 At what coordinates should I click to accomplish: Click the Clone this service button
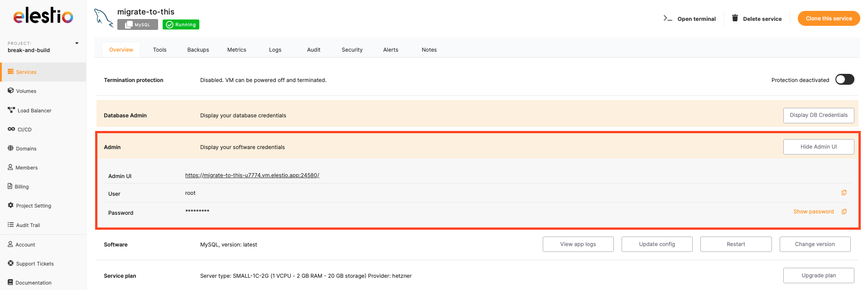(x=829, y=19)
